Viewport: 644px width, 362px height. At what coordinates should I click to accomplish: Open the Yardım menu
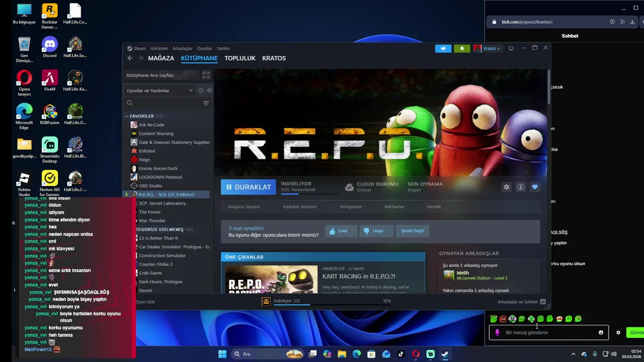click(223, 49)
